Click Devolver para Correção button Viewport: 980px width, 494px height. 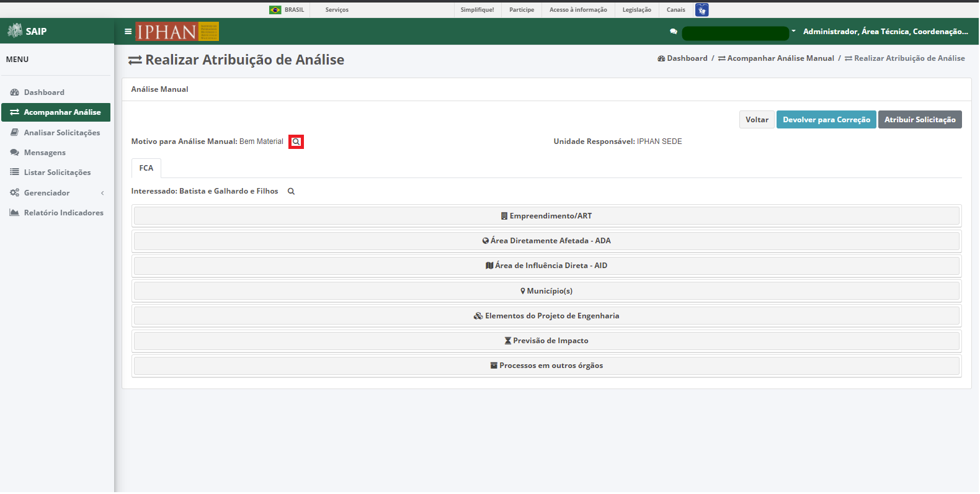point(826,120)
